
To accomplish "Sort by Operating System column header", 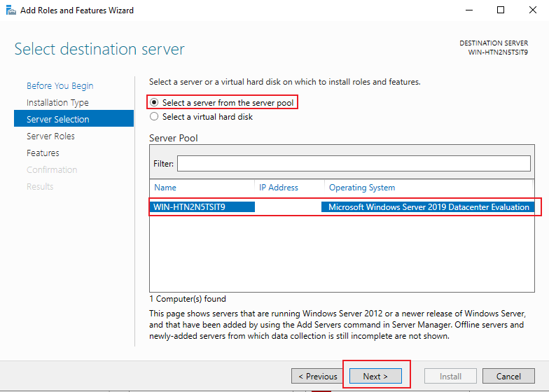I will point(362,188).
